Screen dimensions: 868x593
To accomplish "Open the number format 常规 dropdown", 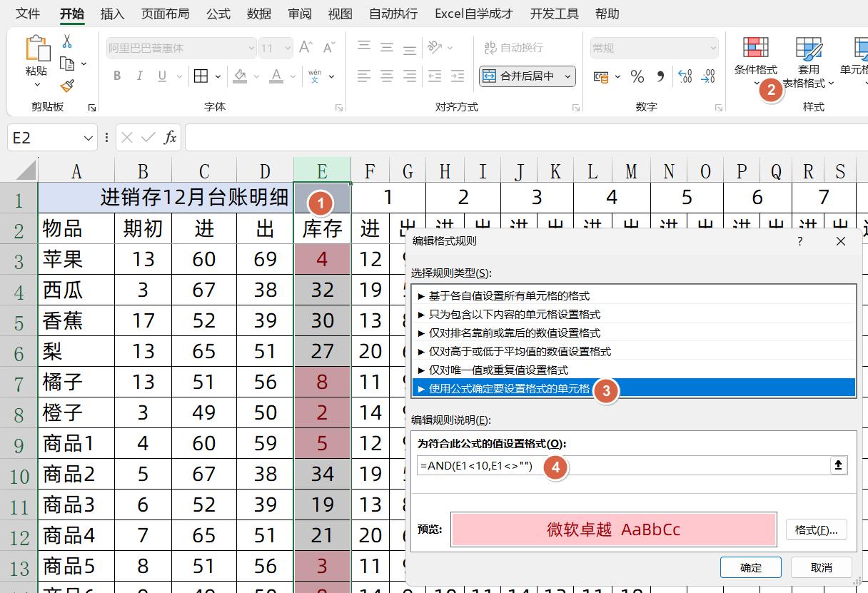I will pyautogui.click(x=712, y=48).
